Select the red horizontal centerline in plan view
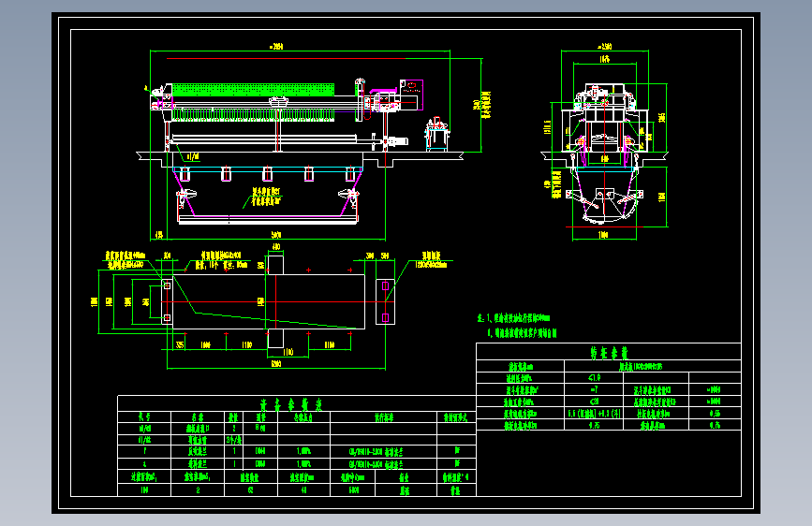The image size is (812, 526). (277, 301)
